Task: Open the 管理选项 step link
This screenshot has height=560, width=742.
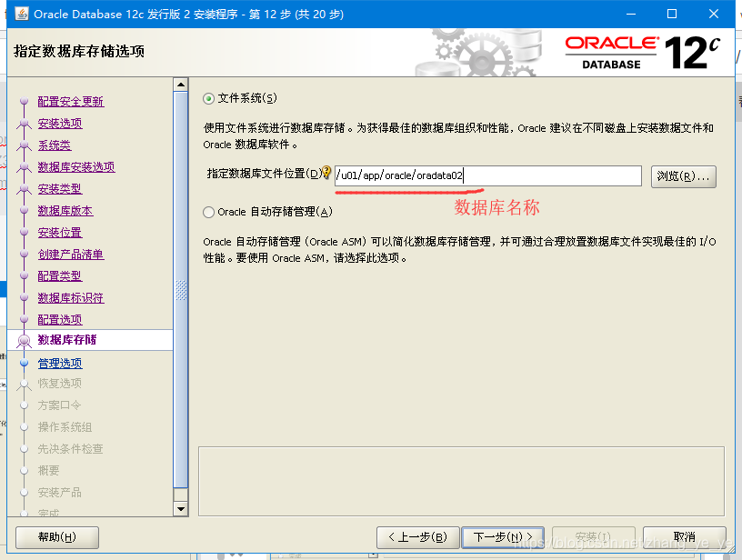Action: click(x=60, y=363)
